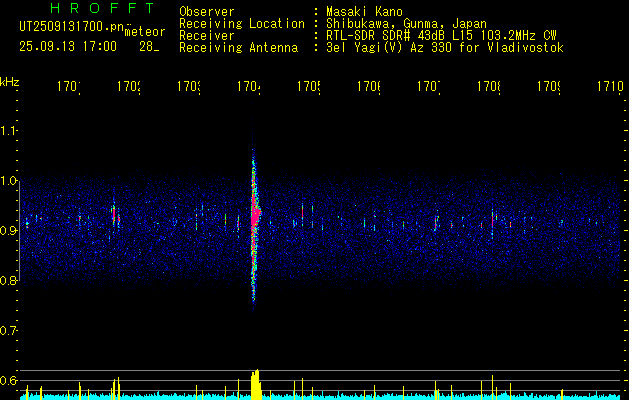Click time axis label 1701
This screenshot has width=629, height=400.
pyautogui.click(x=69, y=87)
